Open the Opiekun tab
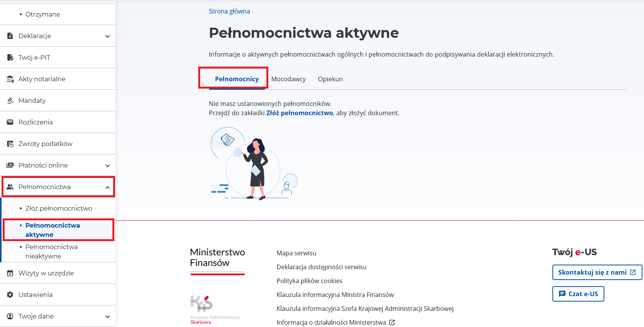 point(330,79)
